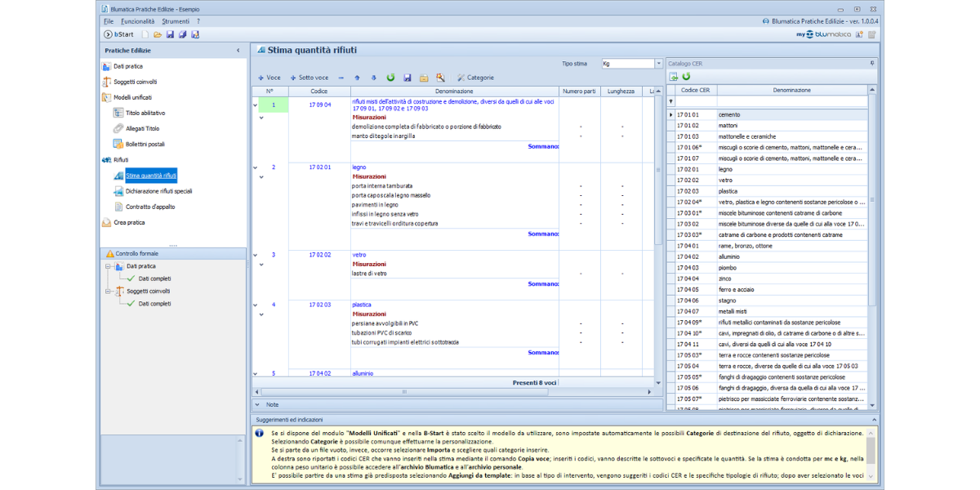Select Dichiarazione rifiuti speciali in sidebar
The width and height of the screenshot is (980, 490).
pyautogui.click(x=158, y=191)
